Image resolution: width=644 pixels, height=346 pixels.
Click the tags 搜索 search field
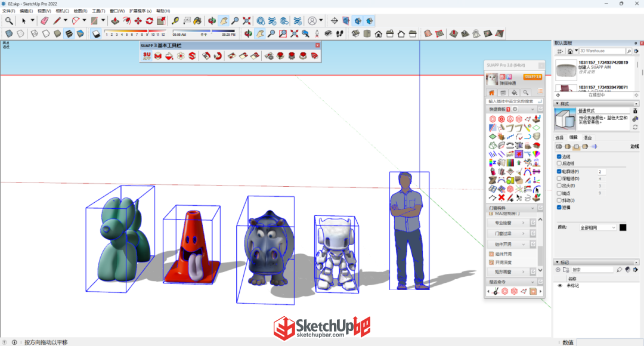[x=592, y=270]
